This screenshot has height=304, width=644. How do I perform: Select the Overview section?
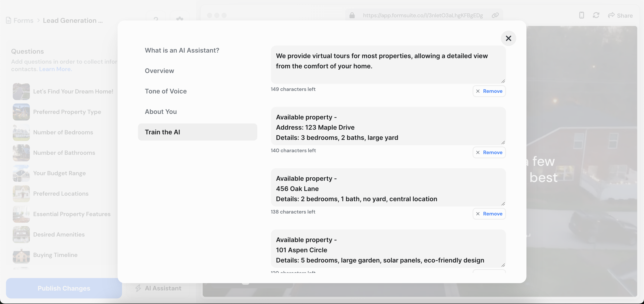coord(159,71)
